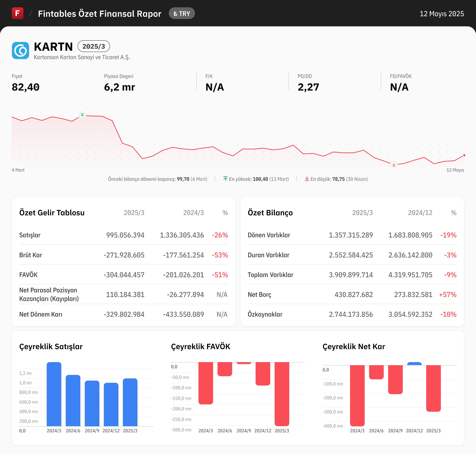Click the 2025/3 bar in Çeyreklik FAVÖK
The height and width of the screenshot is (454, 476).
coord(282,394)
